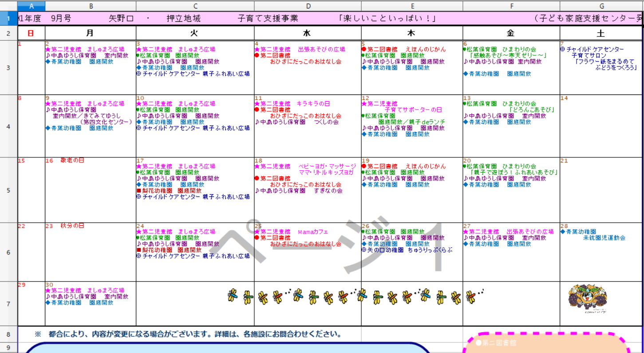Select day 9 cell with きてみてゆうし
Image resolution: width=644 pixels, height=353 pixels.
click(91, 126)
